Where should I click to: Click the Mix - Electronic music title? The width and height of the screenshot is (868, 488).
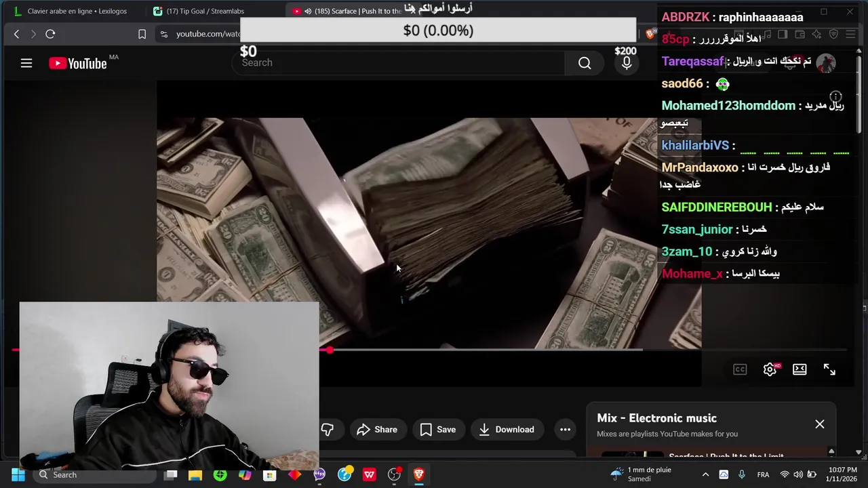(x=656, y=418)
